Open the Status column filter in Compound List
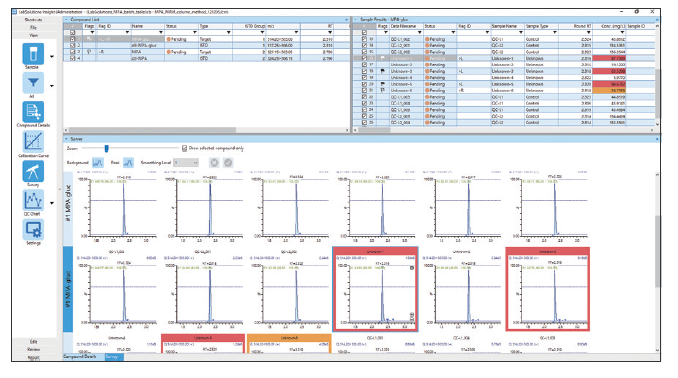 coord(195,32)
